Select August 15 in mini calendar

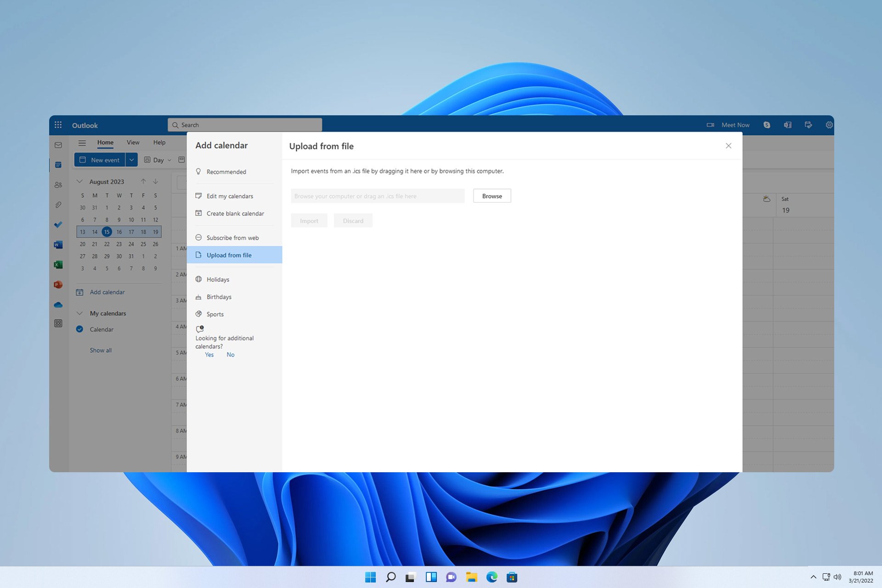point(107,232)
